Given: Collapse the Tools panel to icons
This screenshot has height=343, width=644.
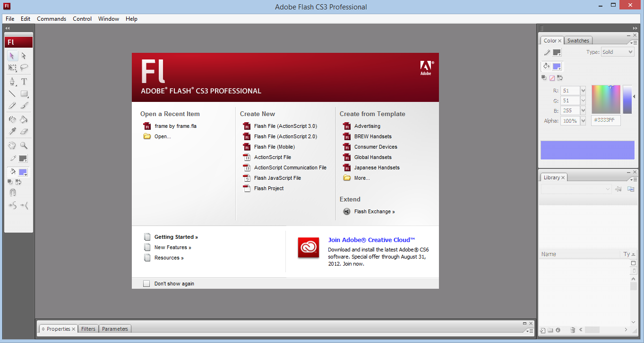Looking at the screenshot, I should coord(8,28).
